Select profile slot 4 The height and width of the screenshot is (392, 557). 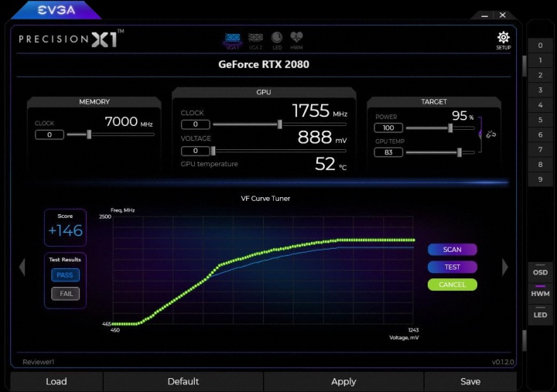click(x=540, y=105)
